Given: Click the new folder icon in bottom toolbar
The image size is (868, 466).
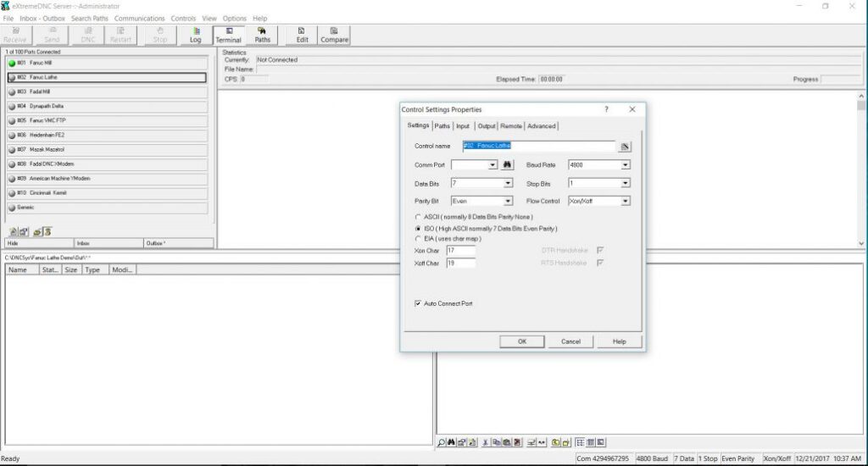Looking at the screenshot, I should (x=565, y=443).
